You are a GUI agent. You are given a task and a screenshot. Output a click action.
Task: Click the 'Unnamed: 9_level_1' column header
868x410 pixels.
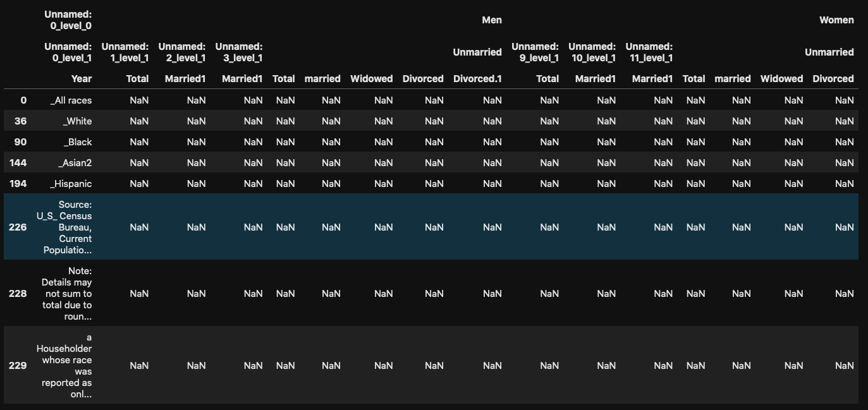point(535,52)
